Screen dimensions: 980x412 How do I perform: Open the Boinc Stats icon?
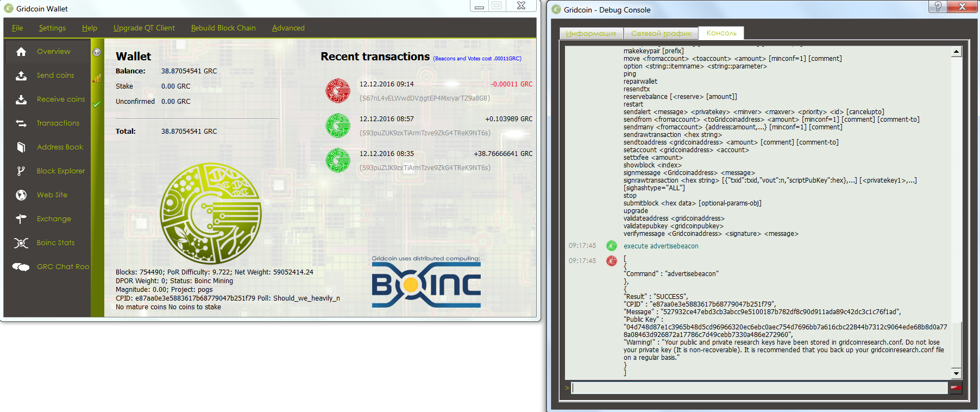[21, 243]
